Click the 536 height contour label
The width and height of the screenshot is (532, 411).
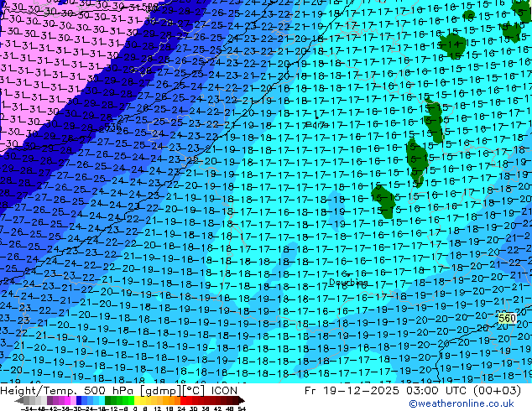[x=113, y=127]
